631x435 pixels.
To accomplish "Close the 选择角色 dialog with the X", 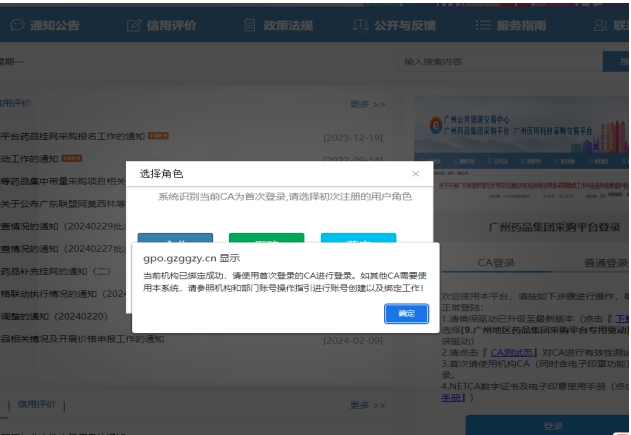I will click(x=416, y=173).
